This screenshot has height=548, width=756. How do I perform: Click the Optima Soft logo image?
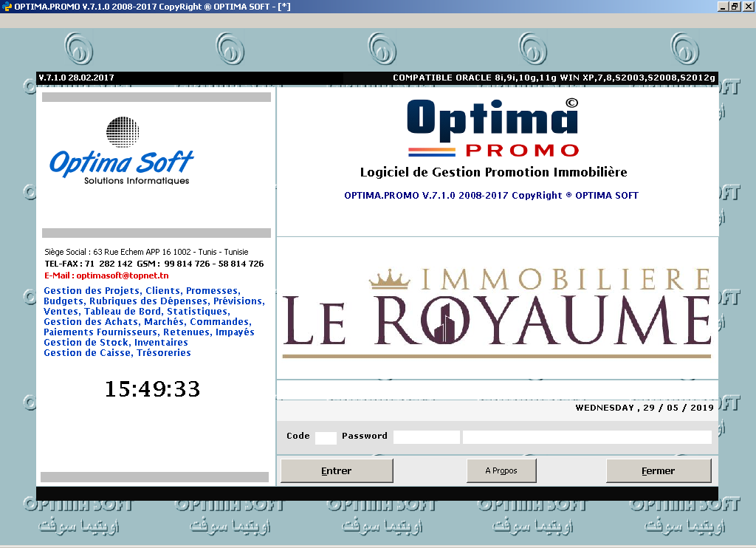pos(122,151)
